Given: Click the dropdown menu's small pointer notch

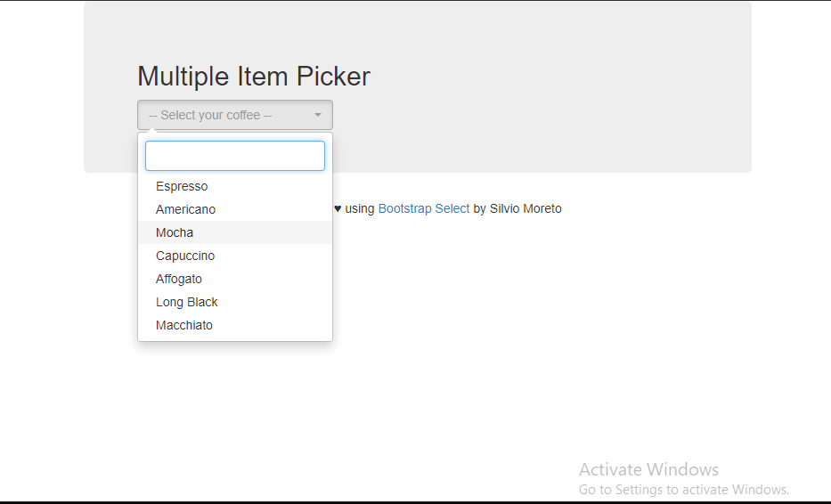Looking at the screenshot, I should (x=152, y=130).
